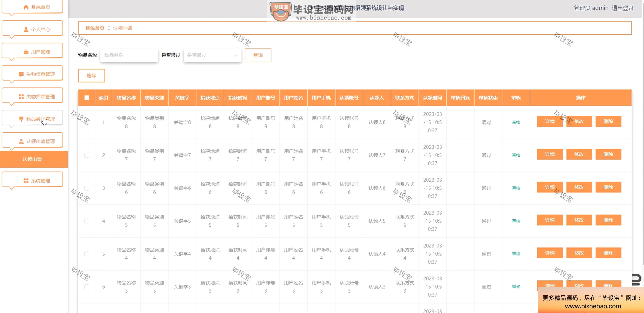This screenshot has height=313, width=644.
Task: Click 修改 for row 4
Action: [x=579, y=220]
